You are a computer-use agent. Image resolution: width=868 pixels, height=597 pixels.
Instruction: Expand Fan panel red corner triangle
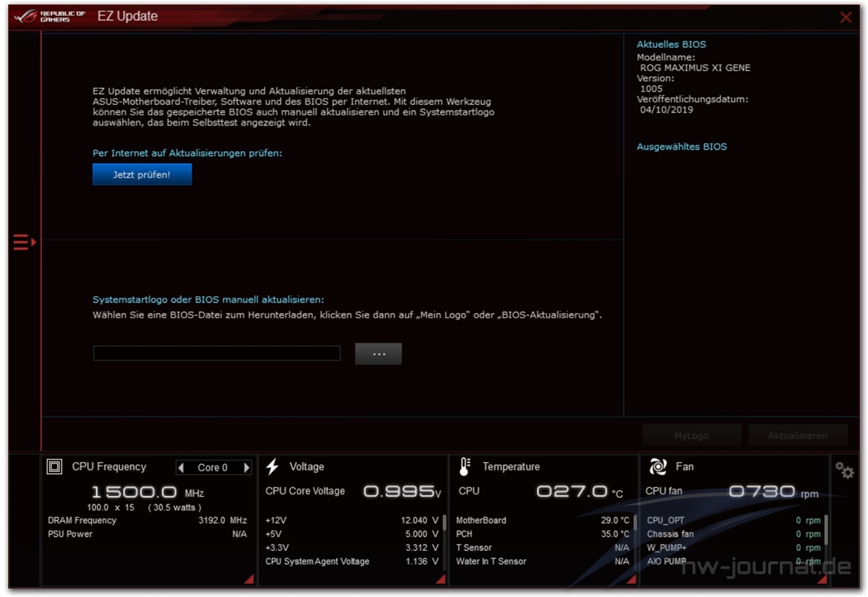click(822, 579)
